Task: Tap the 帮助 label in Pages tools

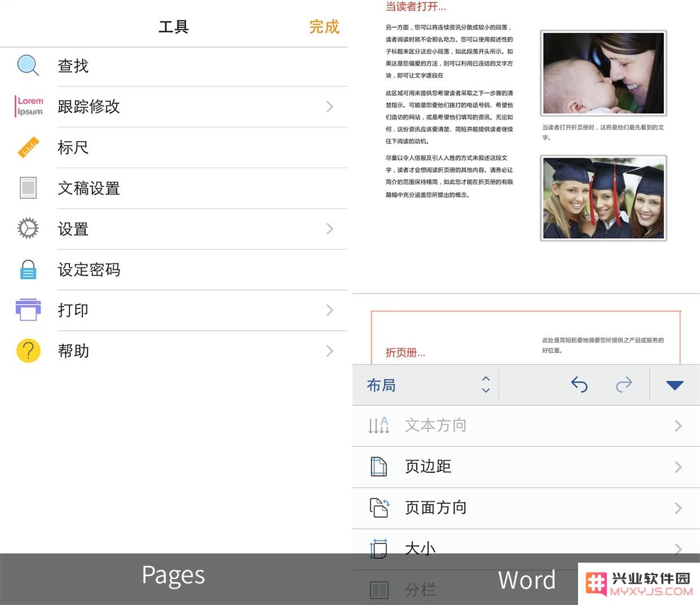Action: point(73,351)
